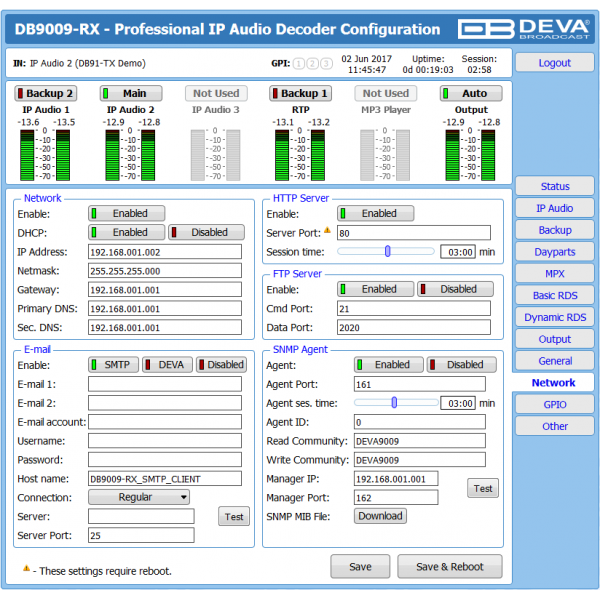Click GPI indicator 3
Viewport: 600px width, 600px height.
point(326,64)
